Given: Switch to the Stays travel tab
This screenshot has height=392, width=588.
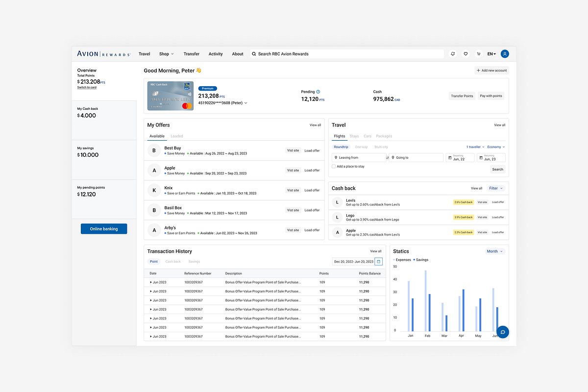Looking at the screenshot, I should pyautogui.click(x=354, y=136).
